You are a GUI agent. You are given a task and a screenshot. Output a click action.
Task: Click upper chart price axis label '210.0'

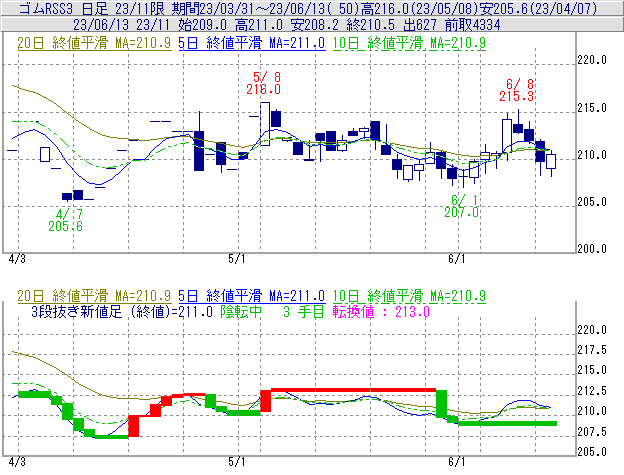[592, 155]
